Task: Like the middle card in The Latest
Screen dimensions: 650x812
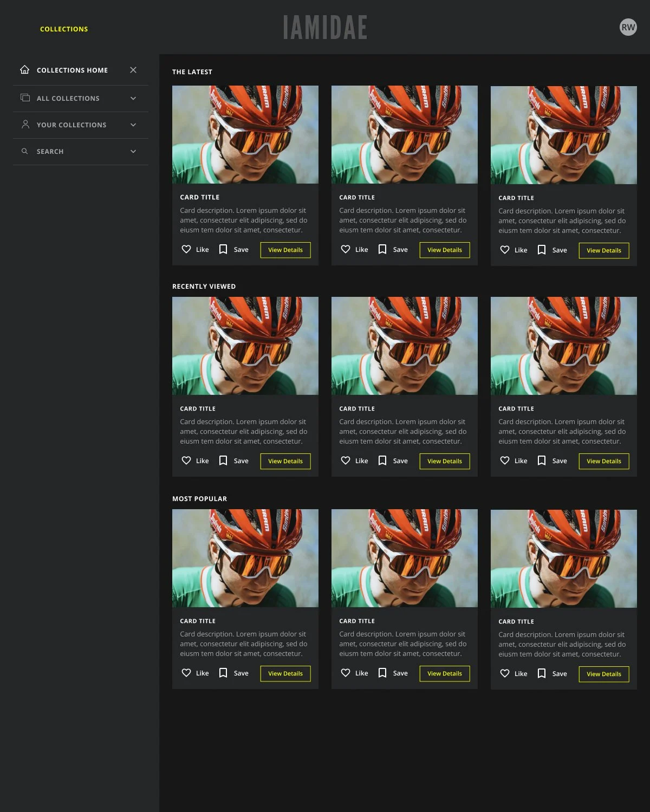Action: (354, 249)
